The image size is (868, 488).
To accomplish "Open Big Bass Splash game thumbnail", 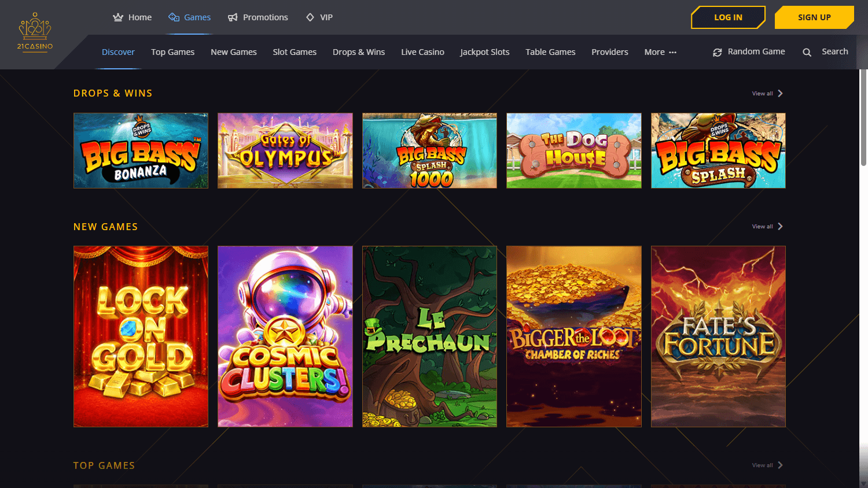I will click(x=718, y=150).
